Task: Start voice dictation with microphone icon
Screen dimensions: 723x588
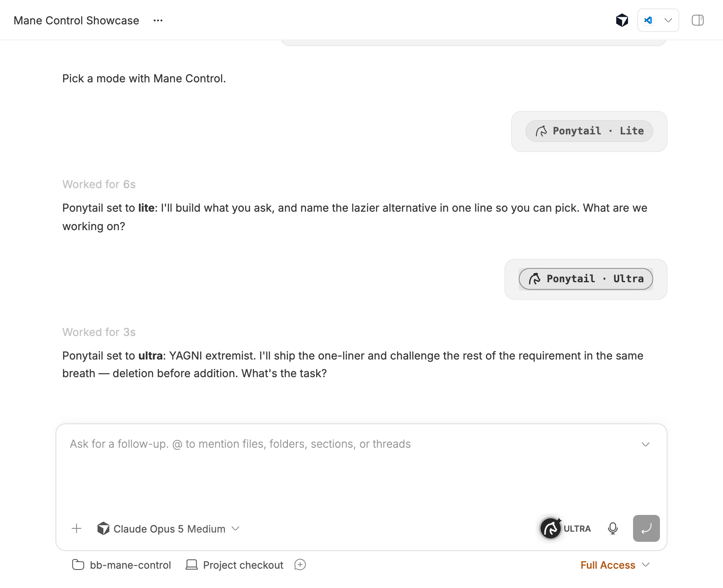Action: (613, 528)
